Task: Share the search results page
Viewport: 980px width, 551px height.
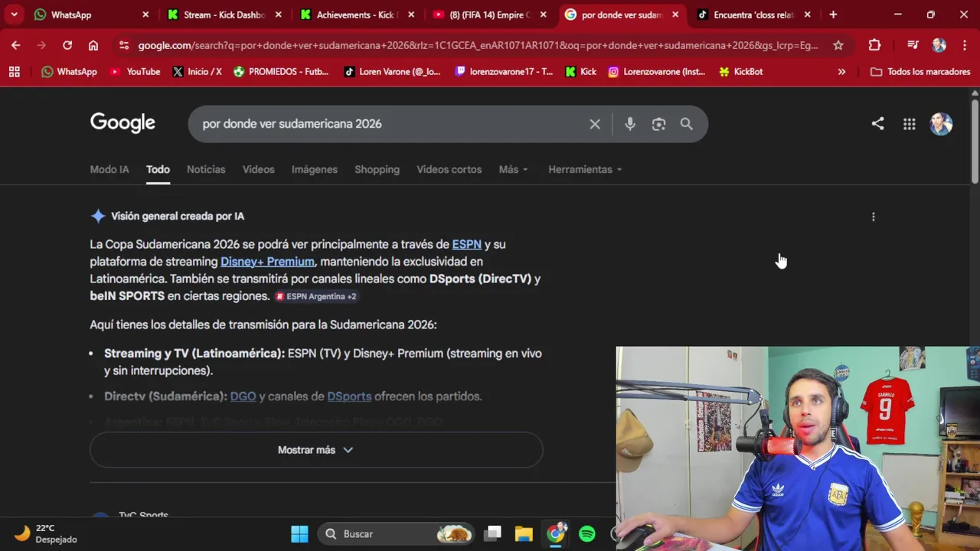Action: coord(877,123)
